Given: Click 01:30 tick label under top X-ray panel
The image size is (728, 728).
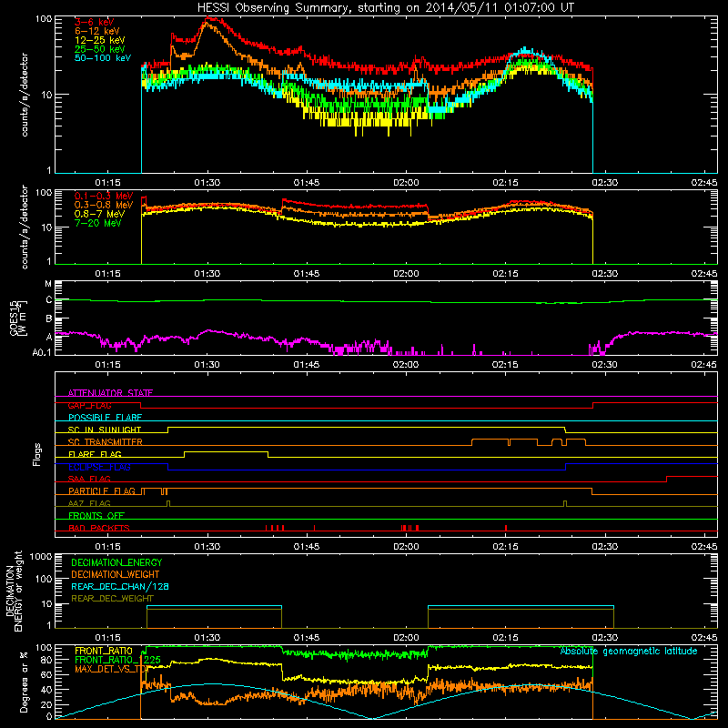Looking at the screenshot, I should [x=207, y=183].
